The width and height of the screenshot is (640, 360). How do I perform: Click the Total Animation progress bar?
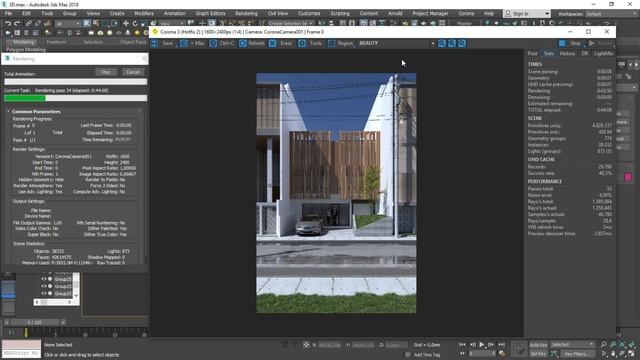point(76,82)
